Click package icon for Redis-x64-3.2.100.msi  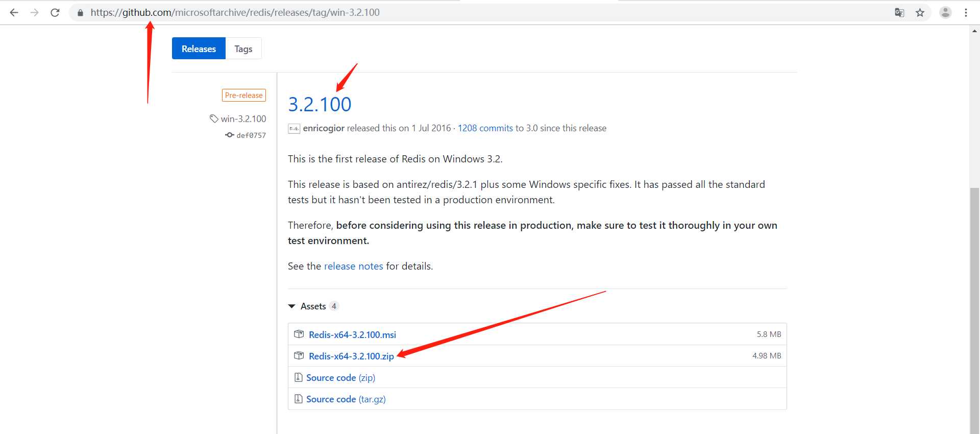tap(299, 334)
